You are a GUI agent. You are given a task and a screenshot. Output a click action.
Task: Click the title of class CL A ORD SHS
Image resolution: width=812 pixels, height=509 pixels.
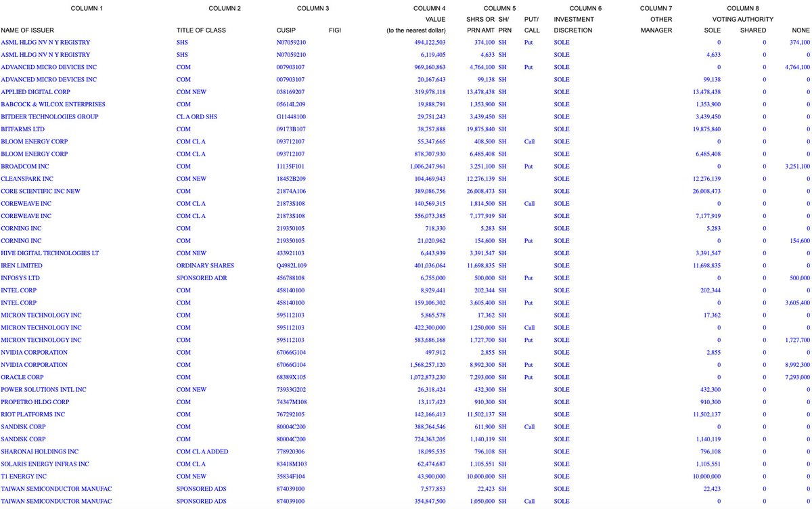click(197, 116)
